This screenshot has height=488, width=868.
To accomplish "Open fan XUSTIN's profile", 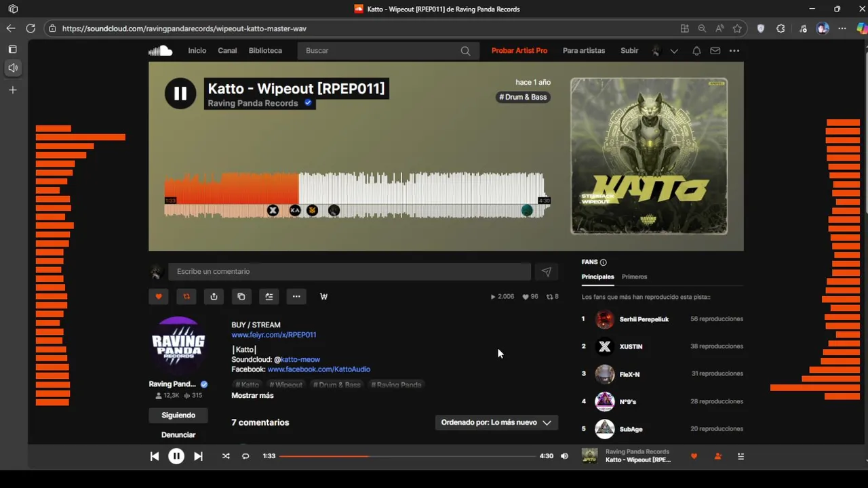I will click(631, 346).
